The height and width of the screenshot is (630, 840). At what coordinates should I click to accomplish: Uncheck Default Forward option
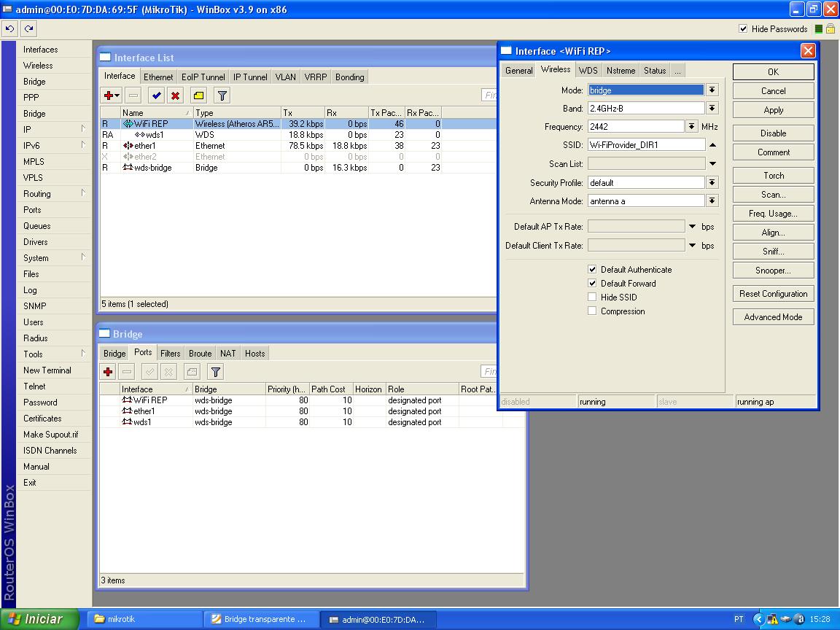point(592,283)
